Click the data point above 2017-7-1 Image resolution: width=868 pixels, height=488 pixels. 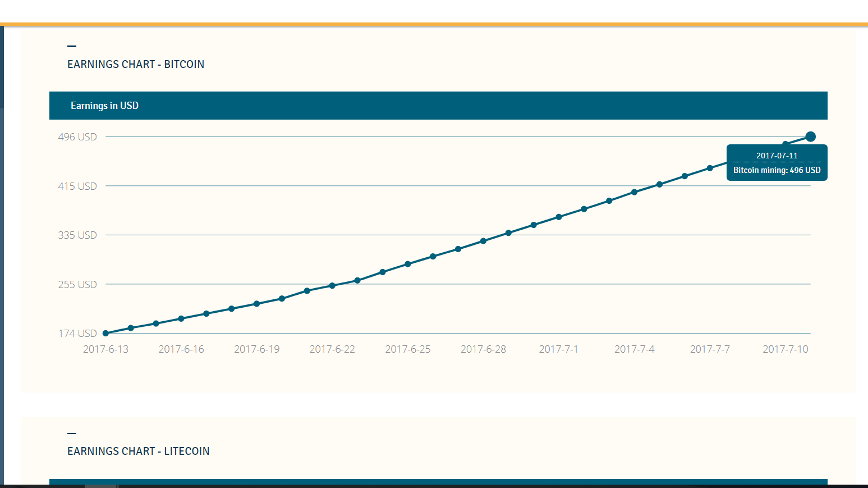pyautogui.click(x=559, y=217)
